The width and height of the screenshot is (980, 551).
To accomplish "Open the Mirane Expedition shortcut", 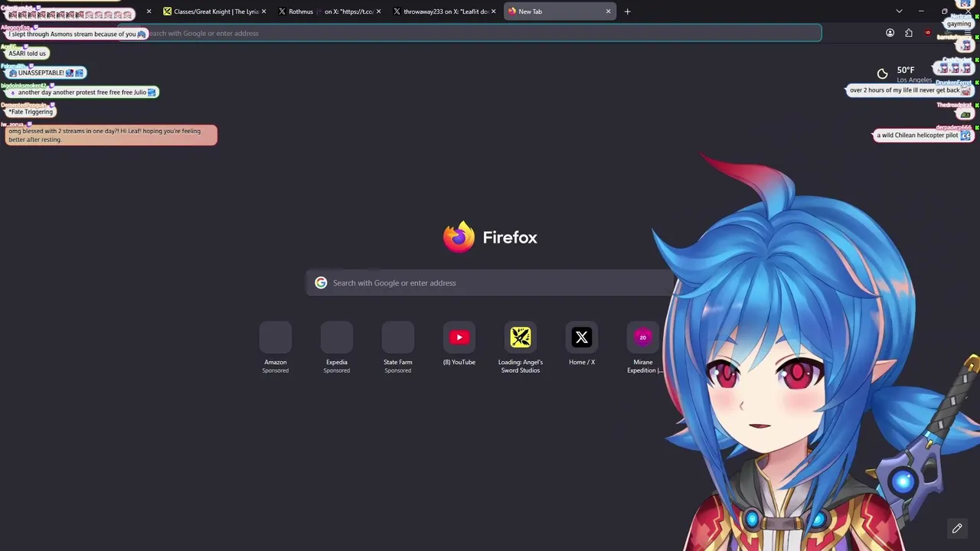I will tap(643, 348).
